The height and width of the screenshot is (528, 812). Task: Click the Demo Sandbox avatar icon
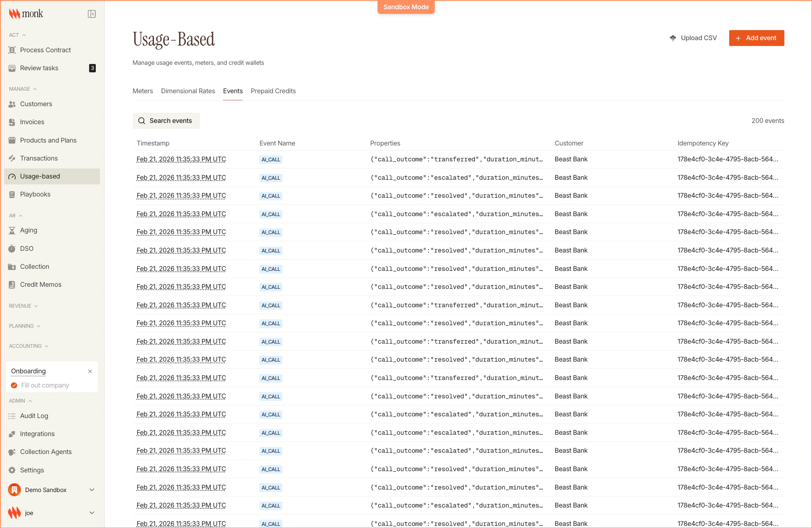(x=15, y=490)
